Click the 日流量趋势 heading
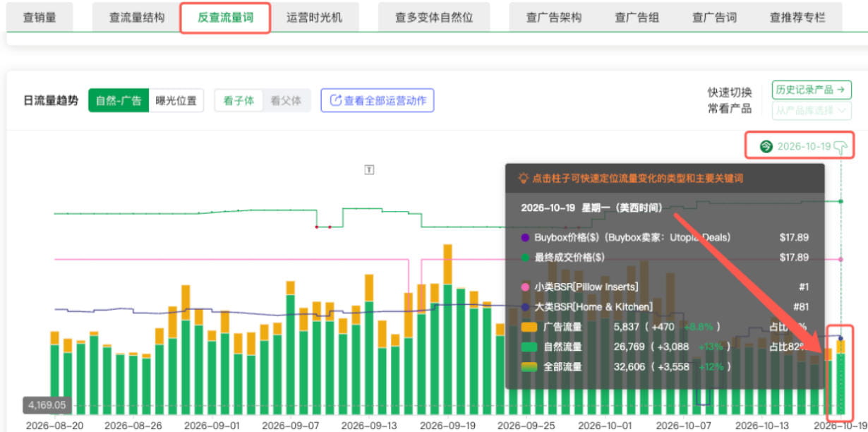This screenshot has height=432, width=868. click(51, 100)
